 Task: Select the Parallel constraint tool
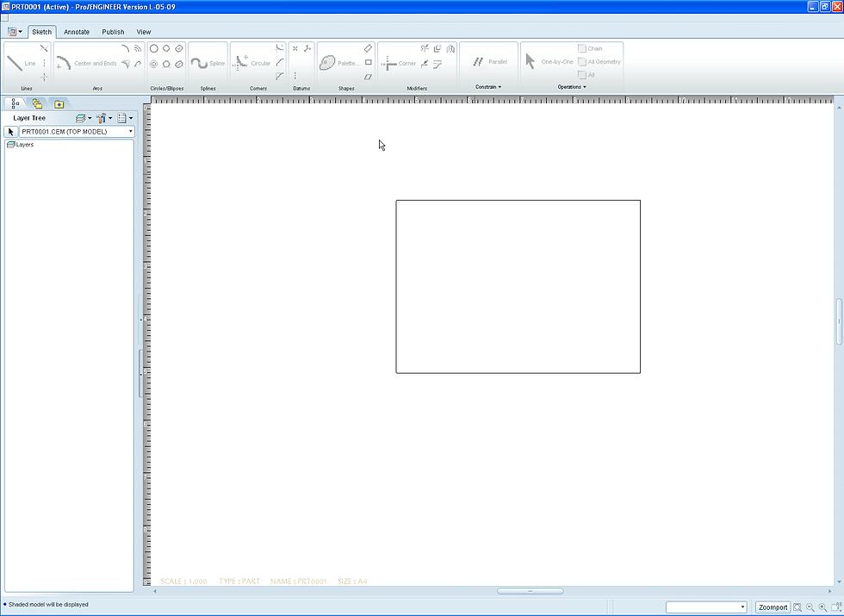click(x=489, y=62)
